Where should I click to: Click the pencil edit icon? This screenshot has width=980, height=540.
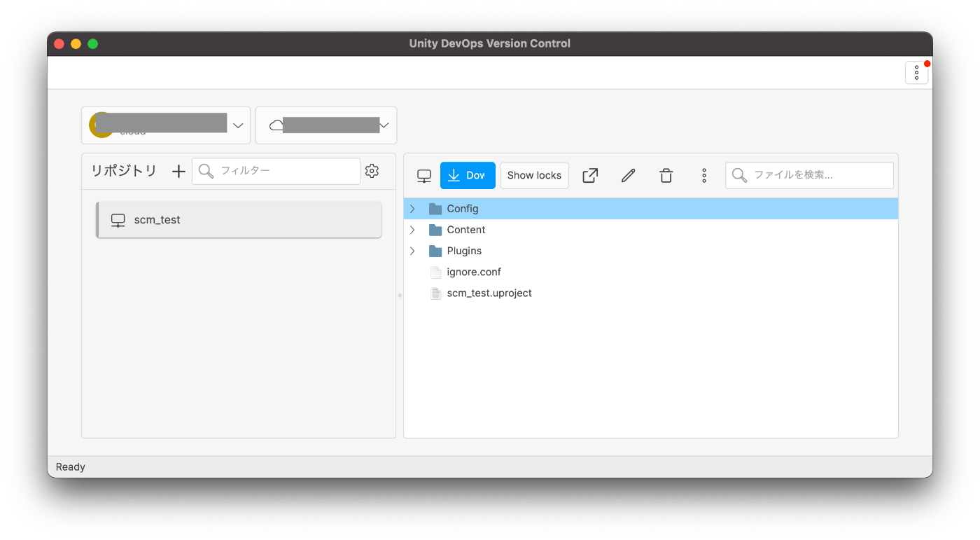pos(629,176)
